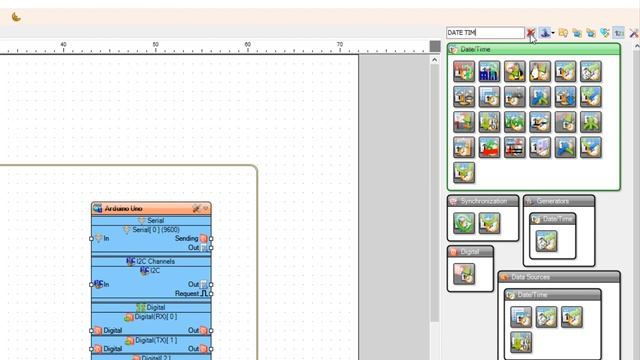The width and height of the screenshot is (640, 360).
Task: Click the Serial In input pin
Action: [91, 238]
